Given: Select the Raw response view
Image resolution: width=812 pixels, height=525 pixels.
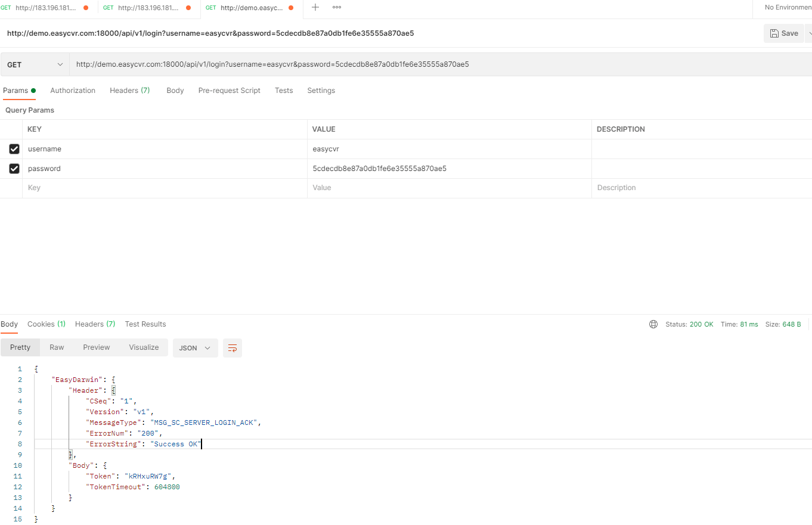Looking at the screenshot, I should (x=57, y=347).
